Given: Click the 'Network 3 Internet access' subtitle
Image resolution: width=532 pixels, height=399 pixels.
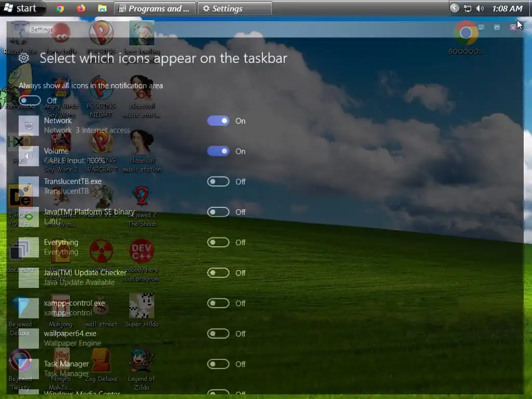Looking at the screenshot, I should coord(87,130).
